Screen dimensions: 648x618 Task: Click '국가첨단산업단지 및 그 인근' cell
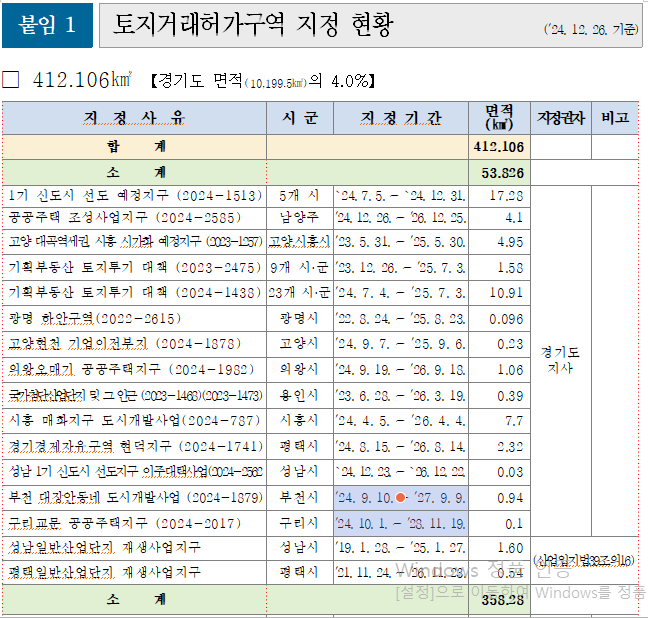coord(134,396)
